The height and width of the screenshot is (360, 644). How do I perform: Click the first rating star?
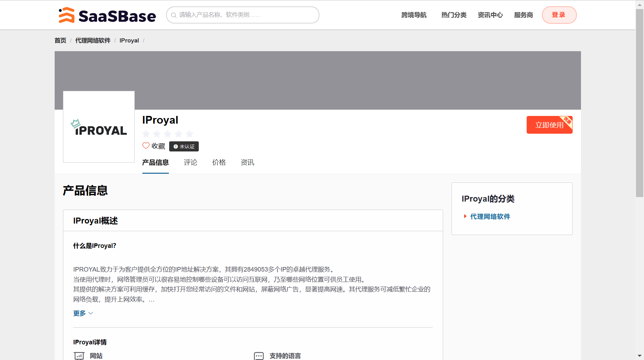(x=146, y=134)
